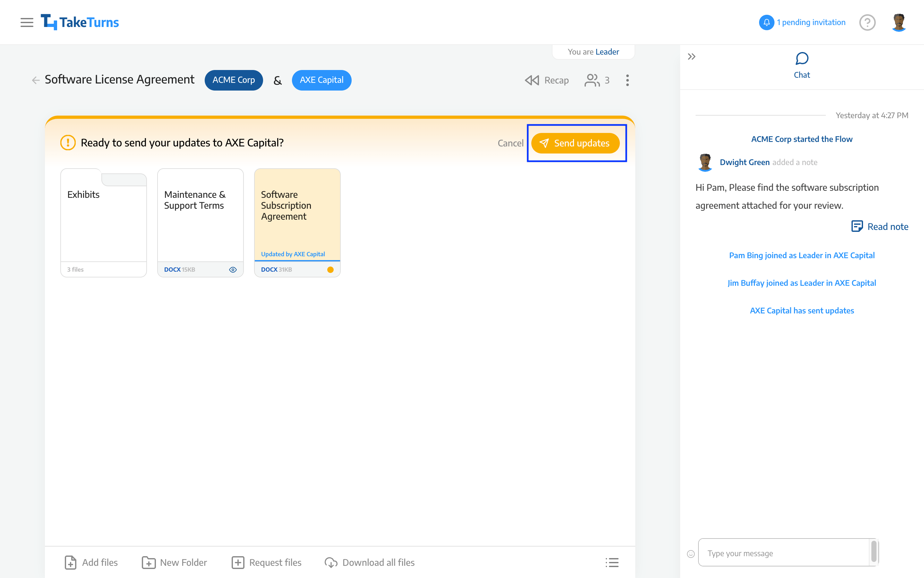Open the Exhibits folder

pyautogui.click(x=104, y=223)
